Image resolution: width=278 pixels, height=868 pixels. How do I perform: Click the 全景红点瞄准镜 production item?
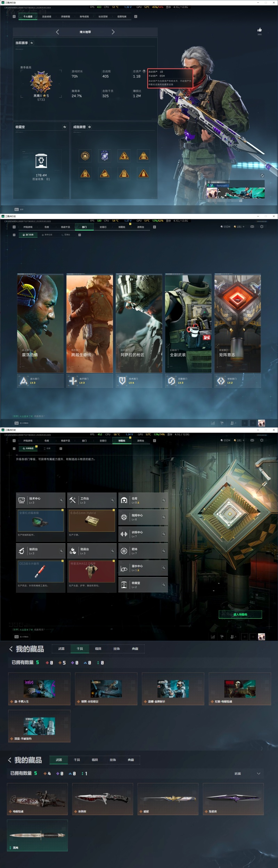[x=41, y=520]
